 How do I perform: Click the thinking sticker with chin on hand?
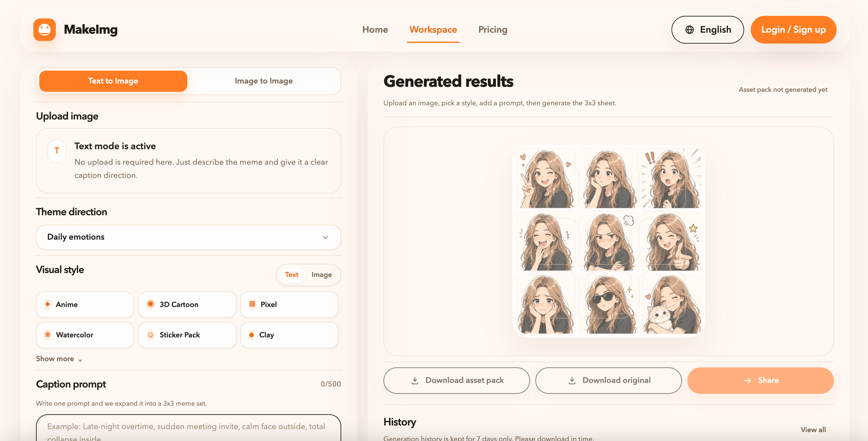pos(608,179)
